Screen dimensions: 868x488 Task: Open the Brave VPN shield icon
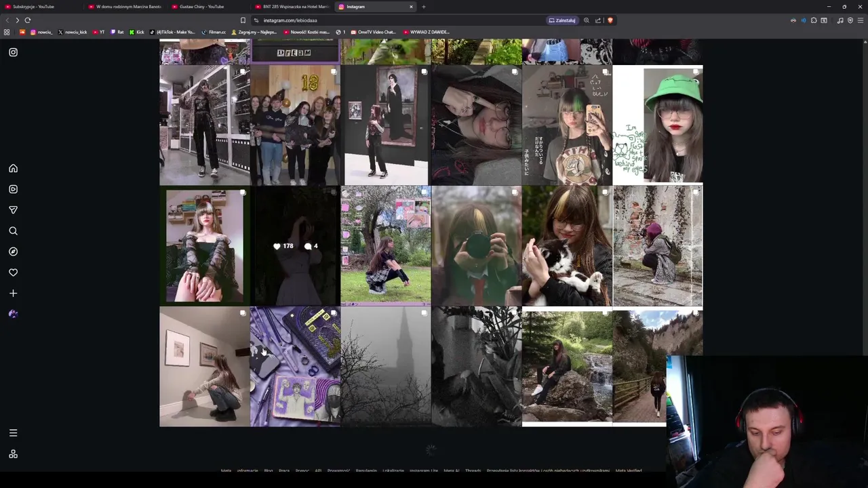point(850,20)
